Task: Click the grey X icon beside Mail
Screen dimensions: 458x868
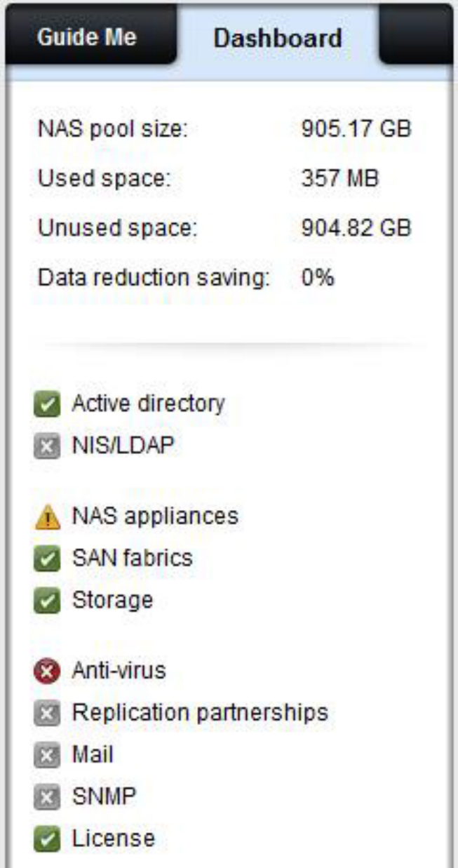Action: pyautogui.click(x=46, y=756)
